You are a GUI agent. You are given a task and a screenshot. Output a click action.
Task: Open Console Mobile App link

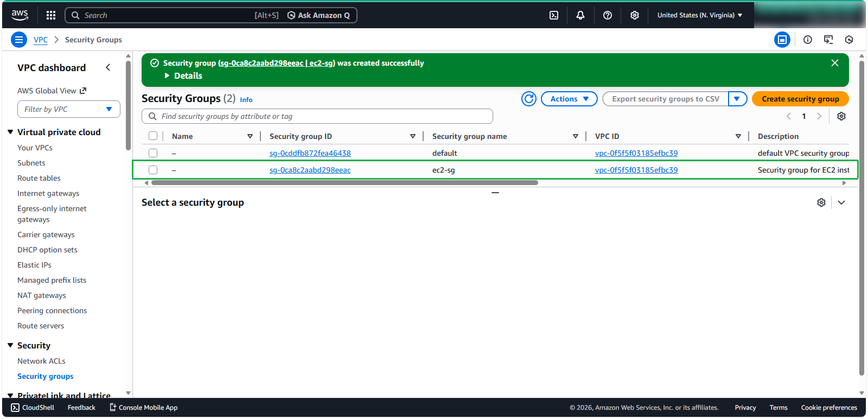(x=143, y=408)
